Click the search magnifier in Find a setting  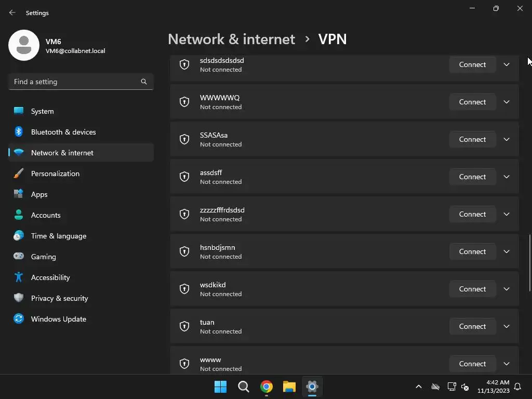pos(144,82)
